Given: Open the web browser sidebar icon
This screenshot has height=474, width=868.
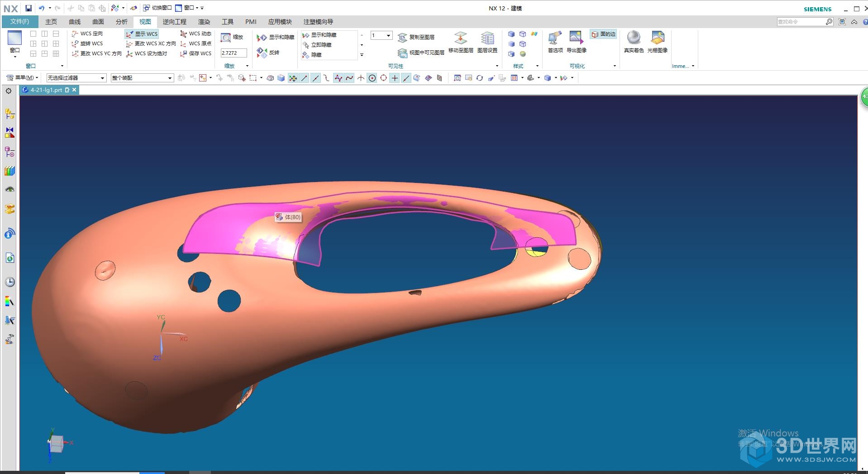Looking at the screenshot, I should pos(10,258).
